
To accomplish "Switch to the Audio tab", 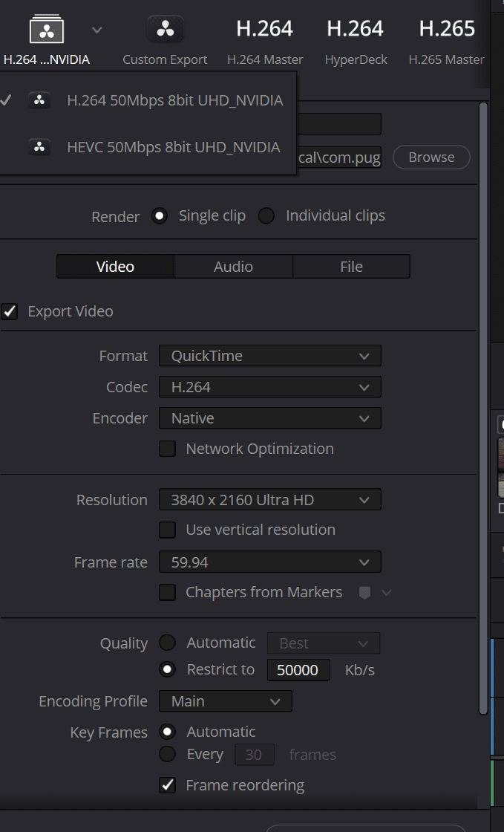I will click(233, 267).
